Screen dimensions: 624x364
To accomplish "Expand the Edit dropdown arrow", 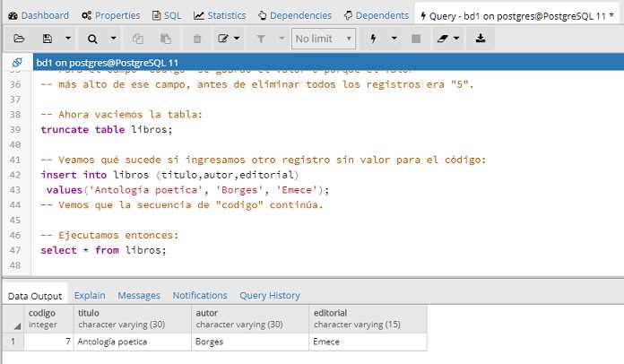I will [238, 39].
